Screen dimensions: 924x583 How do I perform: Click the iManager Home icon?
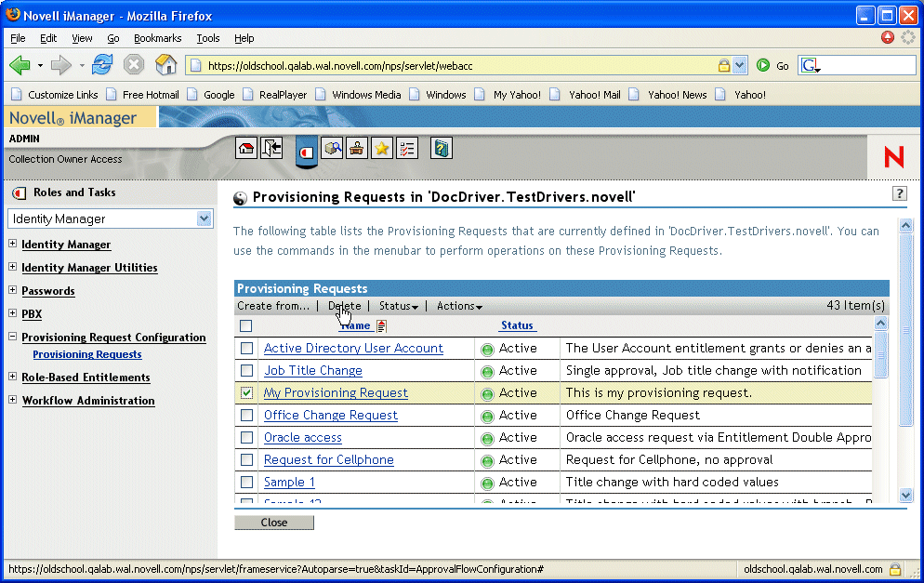click(x=246, y=149)
